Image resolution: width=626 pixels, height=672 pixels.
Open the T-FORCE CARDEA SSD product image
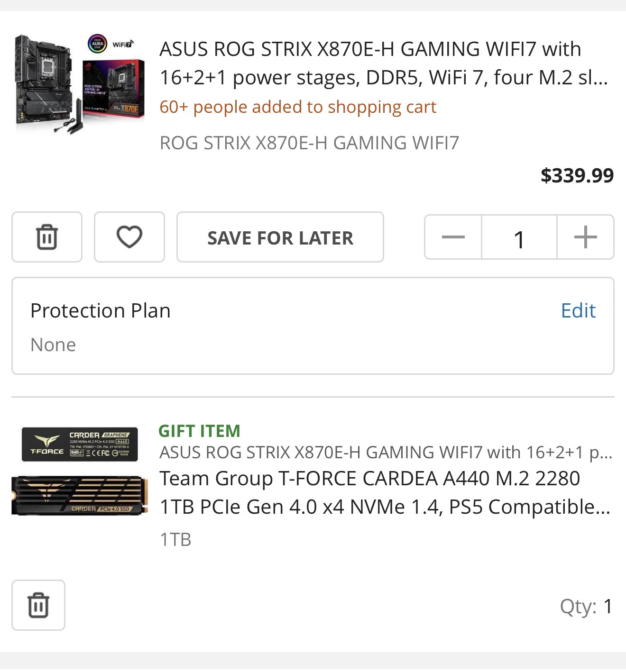point(79,471)
